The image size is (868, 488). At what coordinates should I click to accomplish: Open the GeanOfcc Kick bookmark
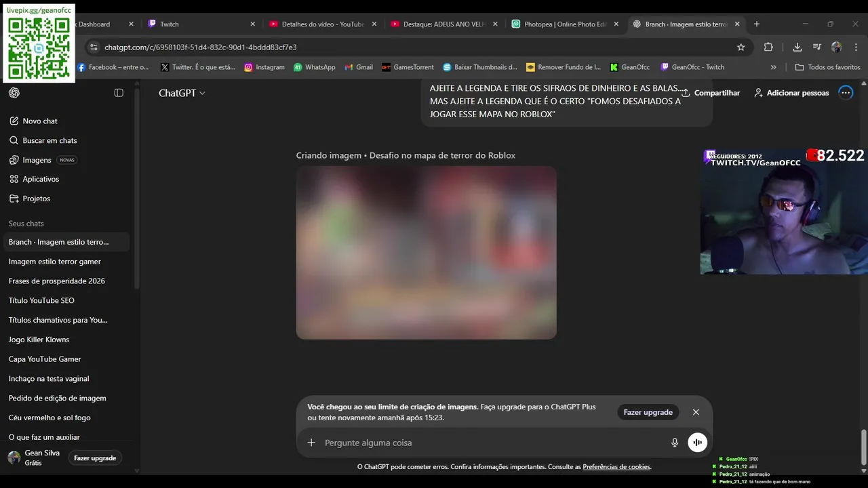tap(630, 67)
